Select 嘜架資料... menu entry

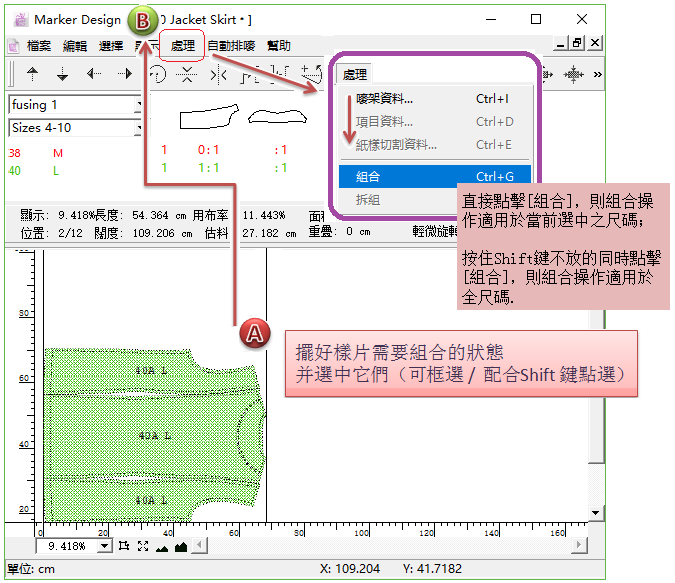click(384, 99)
